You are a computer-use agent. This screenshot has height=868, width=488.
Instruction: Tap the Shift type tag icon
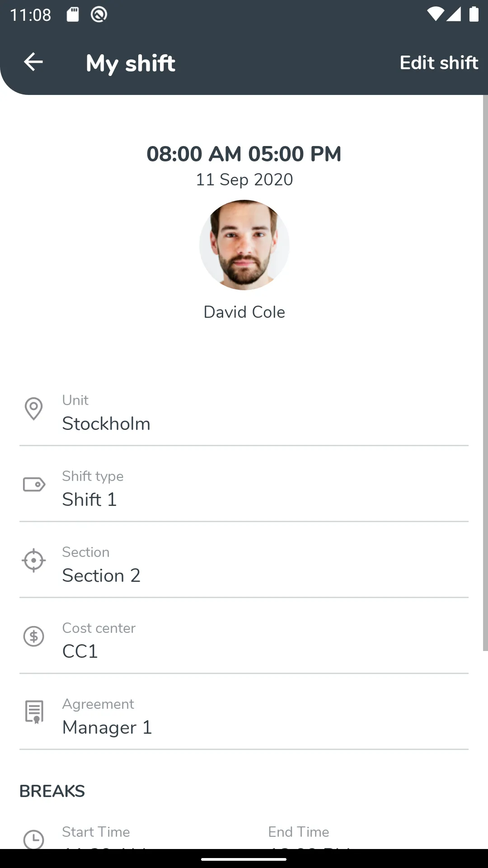click(34, 485)
